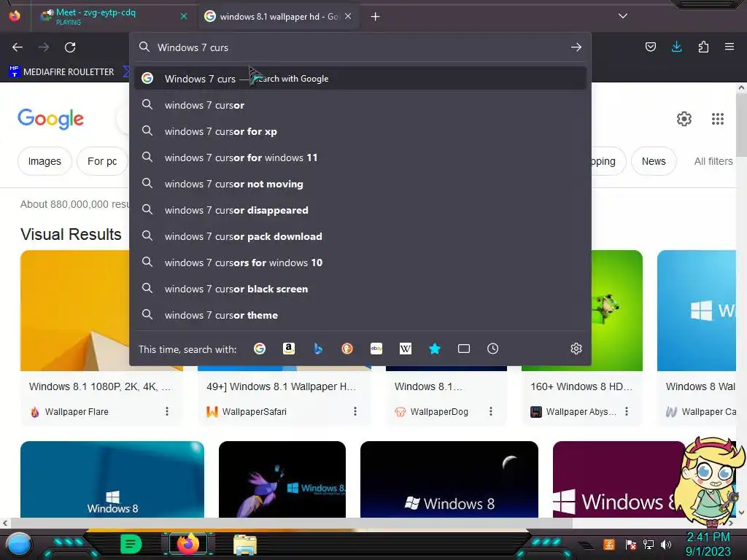Image resolution: width=747 pixels, height=560 pixels.
Task: Search this time with Bing
Action: coord(318,349)
